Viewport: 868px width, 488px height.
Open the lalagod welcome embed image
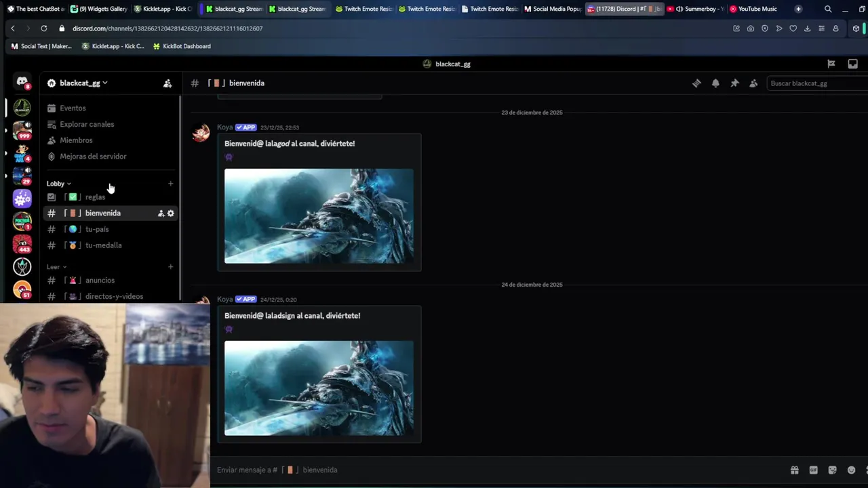tap(319, 216)
